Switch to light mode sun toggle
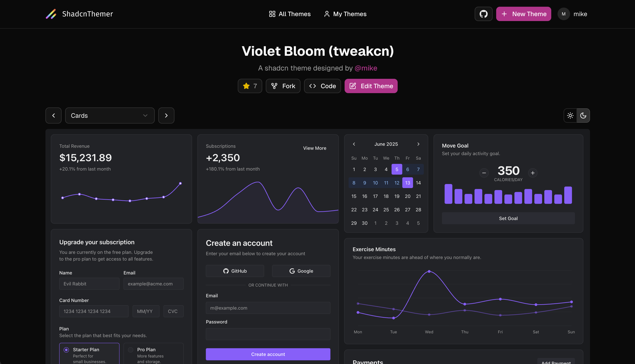The height and width of the screenshot is (364, 635). pyautogui.click(x=570, y=116)
